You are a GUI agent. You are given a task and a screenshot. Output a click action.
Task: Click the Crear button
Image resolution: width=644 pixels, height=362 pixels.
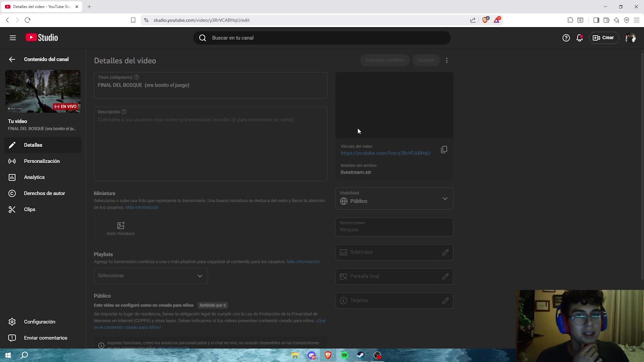(x=603, y=38)
